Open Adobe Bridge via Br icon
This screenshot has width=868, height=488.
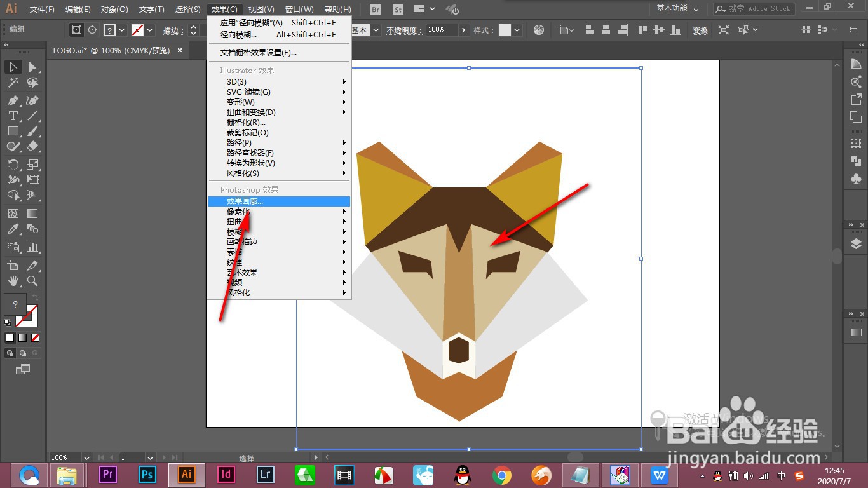(376, 10)
